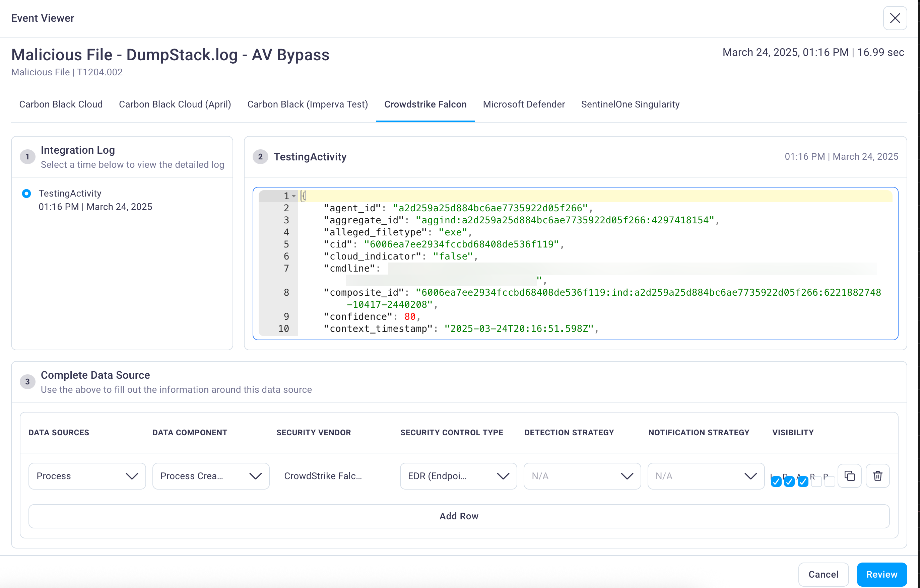This screenshot has width=920, height=588.
Task: Open the Process data sources dropdown
Action: pos(87,476)
